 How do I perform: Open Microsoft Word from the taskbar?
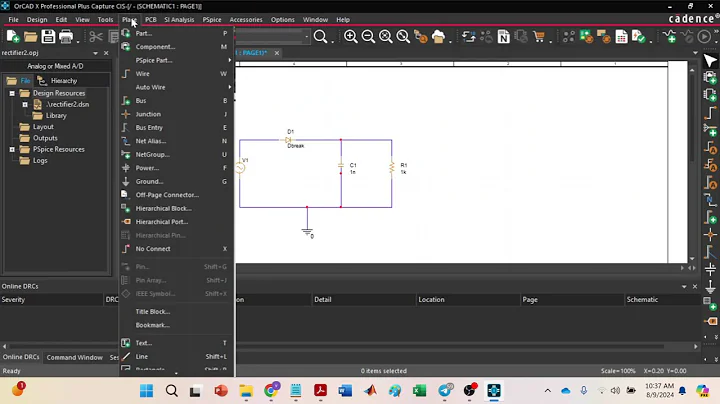coord(345,391)
